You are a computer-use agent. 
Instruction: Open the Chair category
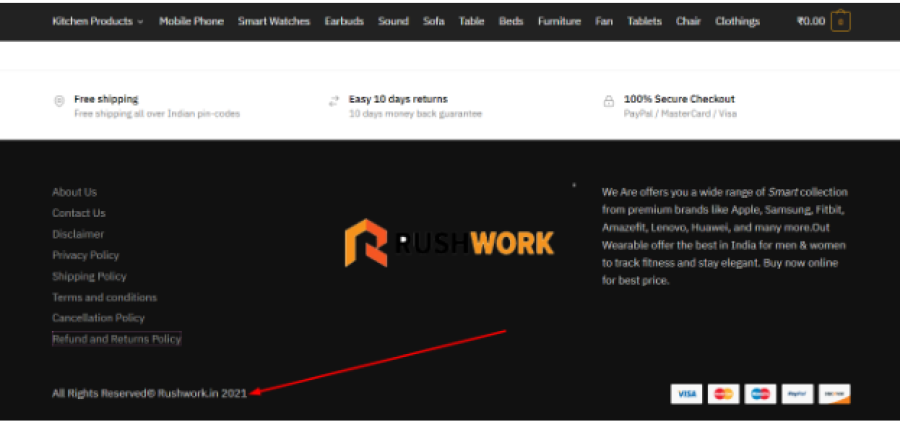coord(688,21)
